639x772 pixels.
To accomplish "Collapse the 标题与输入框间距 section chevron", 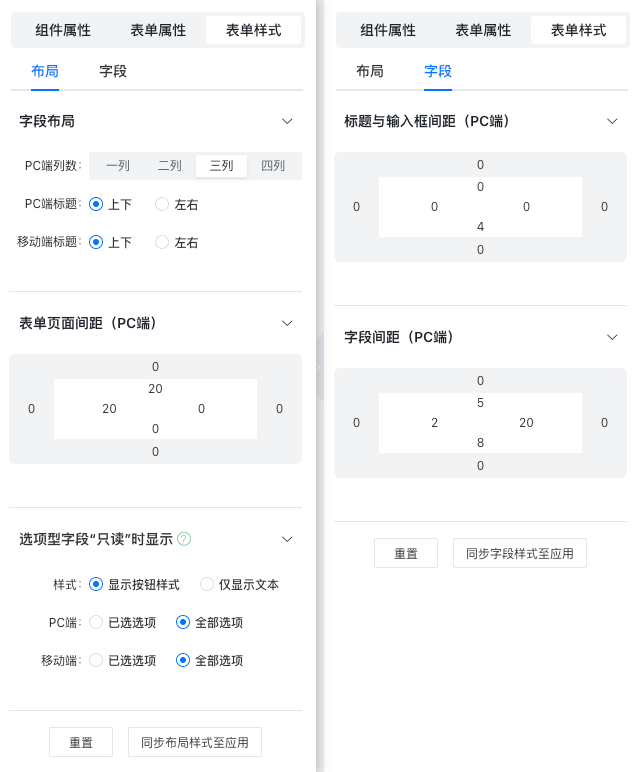I will [612, 121].
